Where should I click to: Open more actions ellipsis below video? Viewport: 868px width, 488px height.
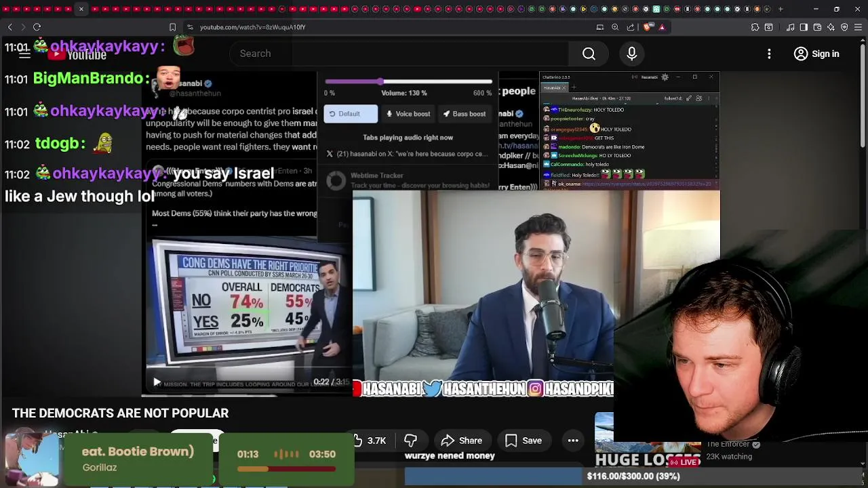(573, 441)
